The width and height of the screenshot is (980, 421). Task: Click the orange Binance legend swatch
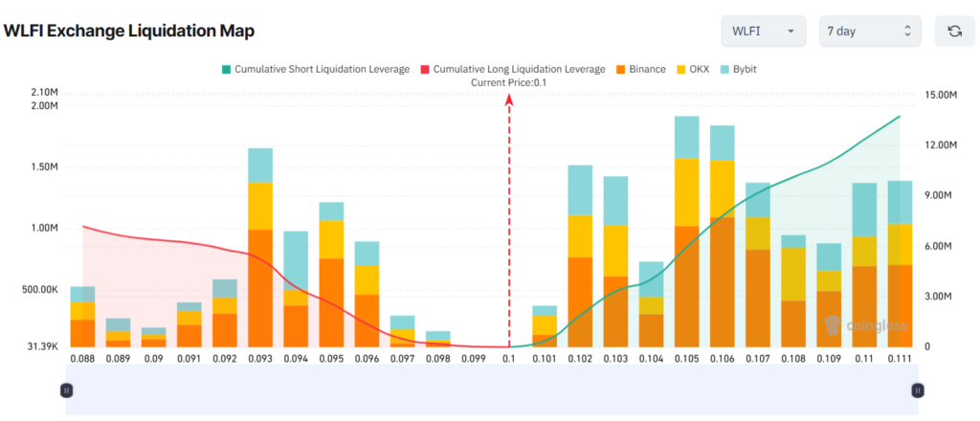620,69
